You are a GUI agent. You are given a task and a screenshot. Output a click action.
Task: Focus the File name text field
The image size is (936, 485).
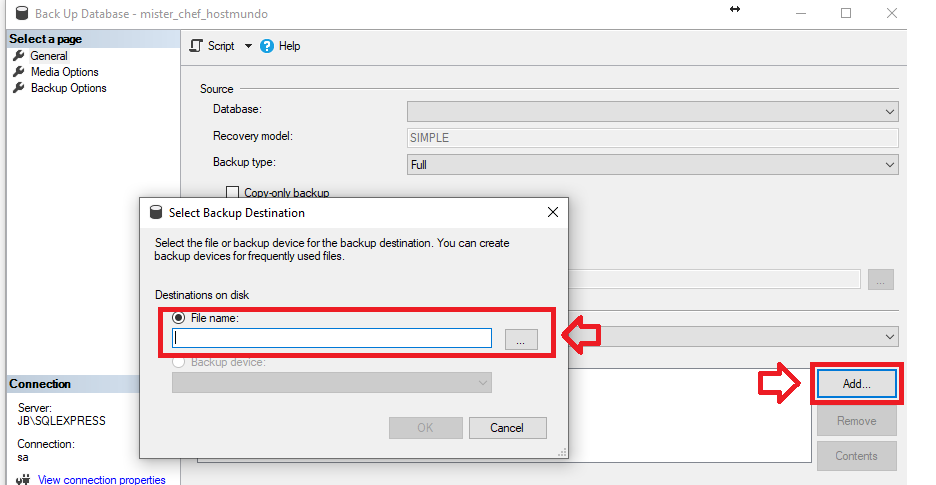[x=332, y=339]
